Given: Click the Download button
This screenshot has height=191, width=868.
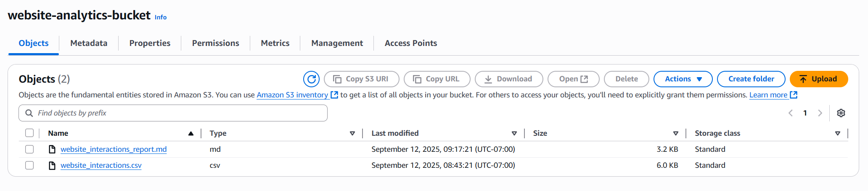Looking at the screenshot, I should (x=509, y=79).
